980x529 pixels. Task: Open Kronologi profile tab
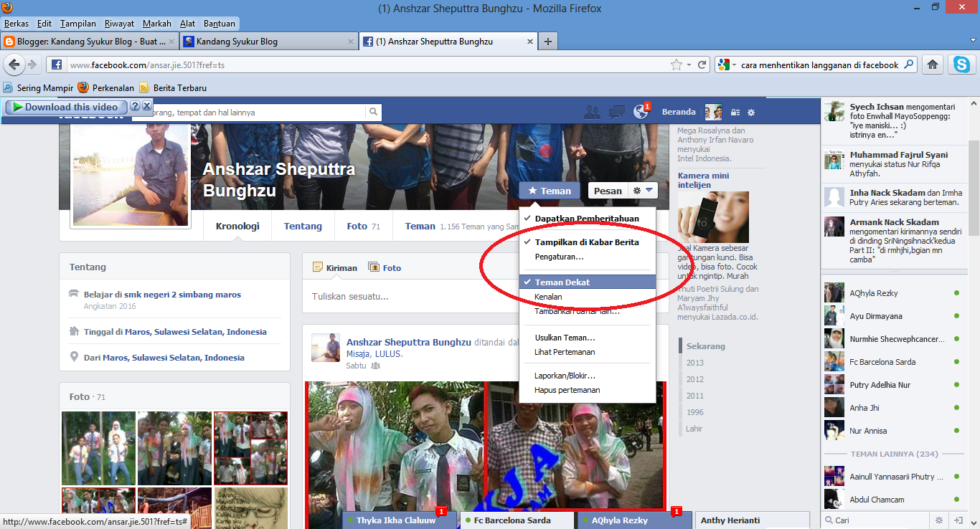237,226
